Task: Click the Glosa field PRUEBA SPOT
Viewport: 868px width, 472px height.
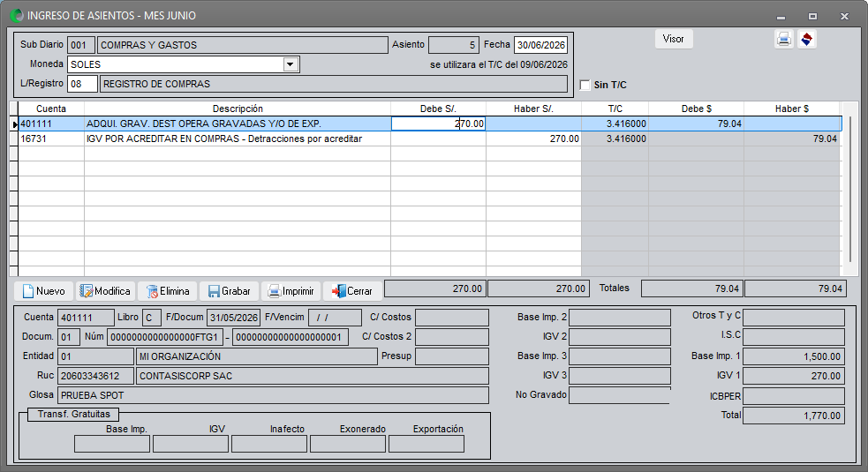Action: coord(273,395)
